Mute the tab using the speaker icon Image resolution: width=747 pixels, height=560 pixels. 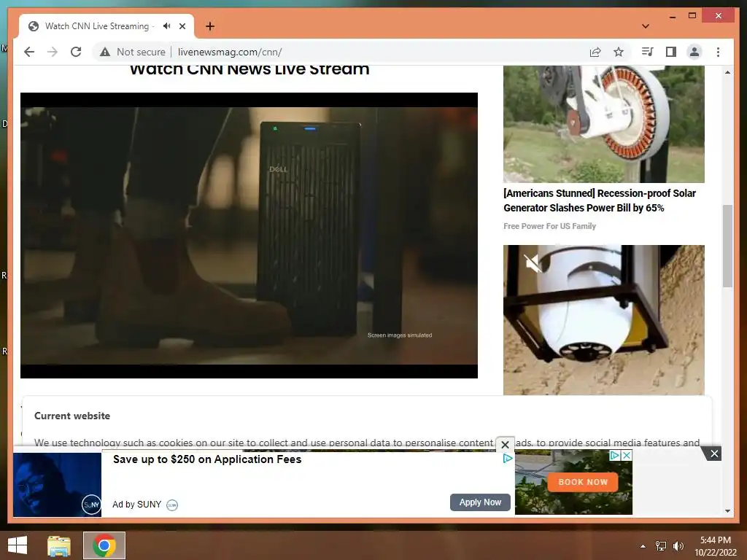tap(166, 26)
